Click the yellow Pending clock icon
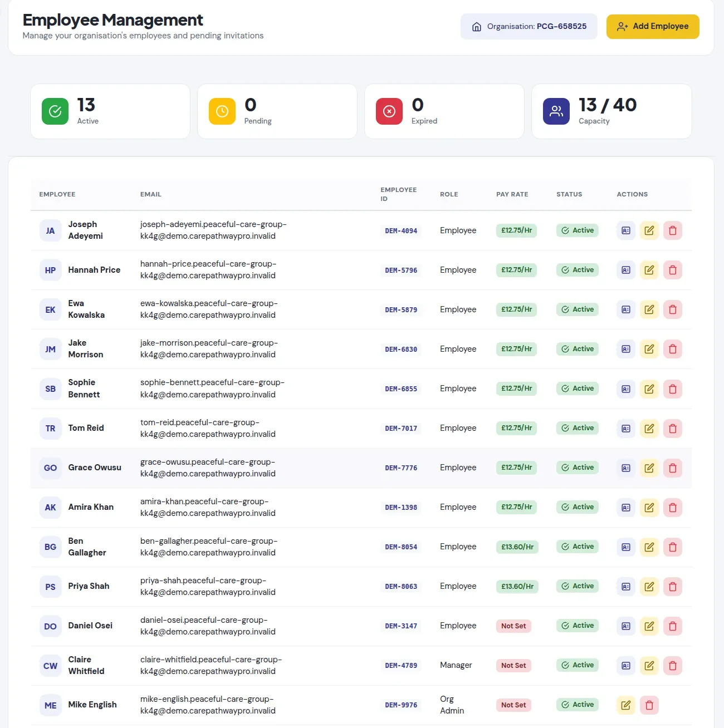The height and width of the screenshot is (728, 724). 222,111
